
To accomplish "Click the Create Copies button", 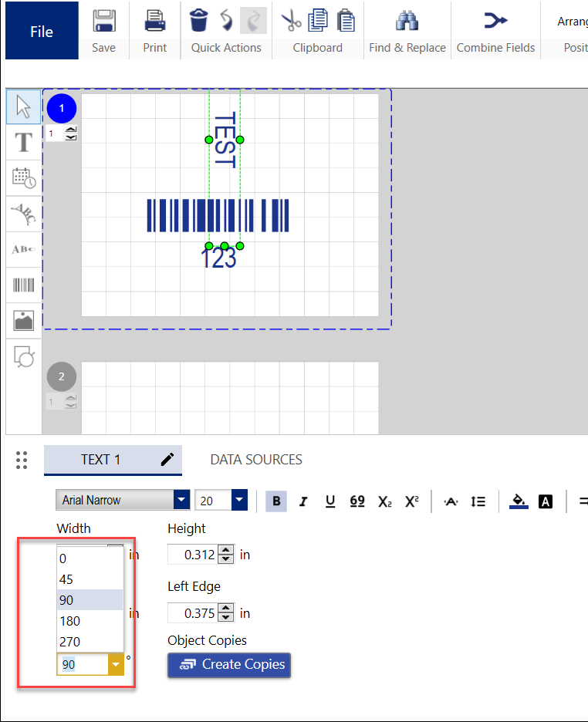I will 229,664.
